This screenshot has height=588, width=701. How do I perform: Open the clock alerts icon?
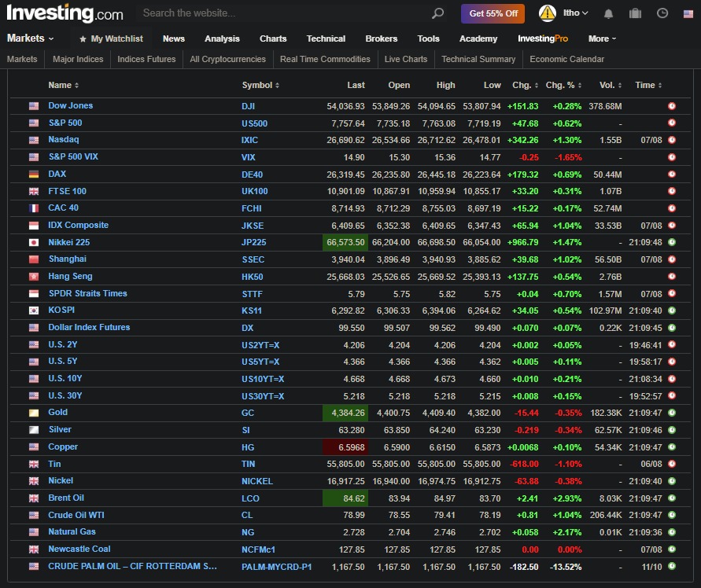pos(662,13)
